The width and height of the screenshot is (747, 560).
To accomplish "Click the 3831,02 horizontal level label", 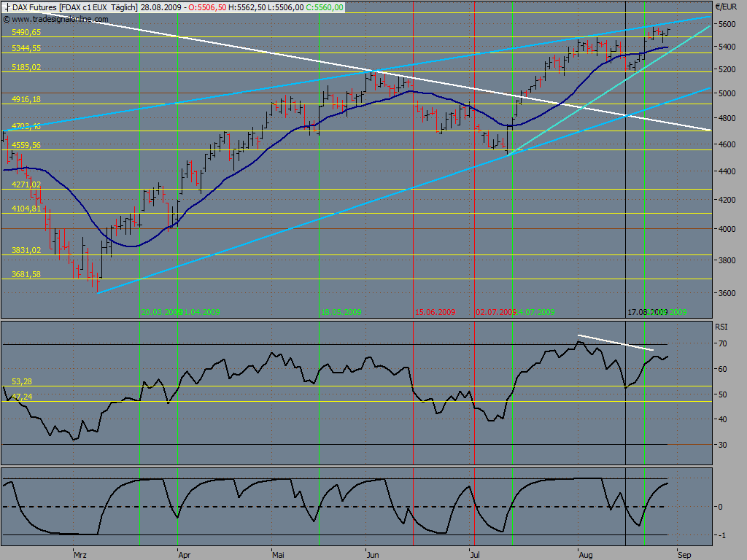I will (x=26, y=250).
